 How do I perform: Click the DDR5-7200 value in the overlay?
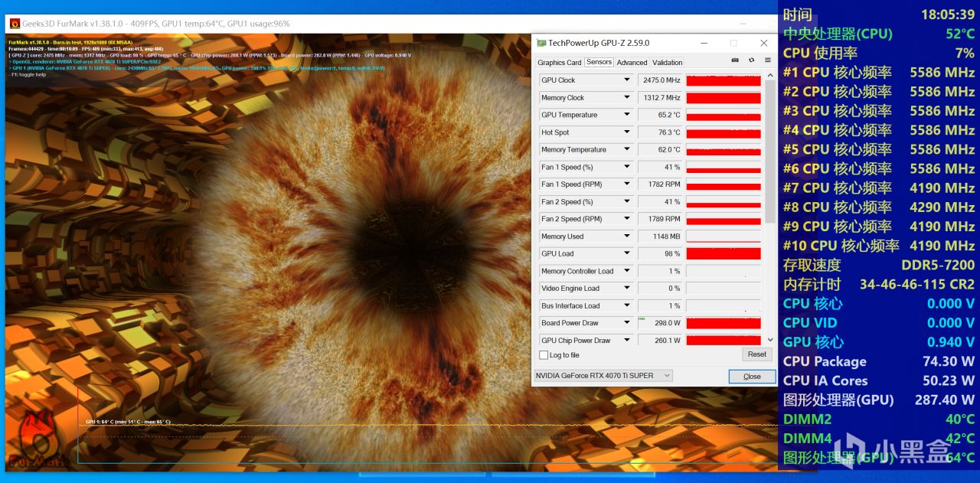[x=938, y=265]
